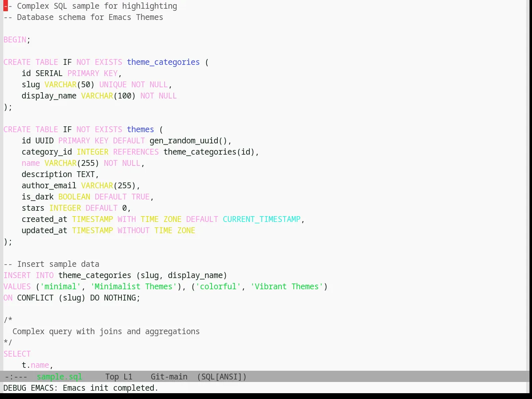The width and height of the screenshot is (532, 399).
Task: Click the Git-main indicator in mode line
Action: [169, 377]
